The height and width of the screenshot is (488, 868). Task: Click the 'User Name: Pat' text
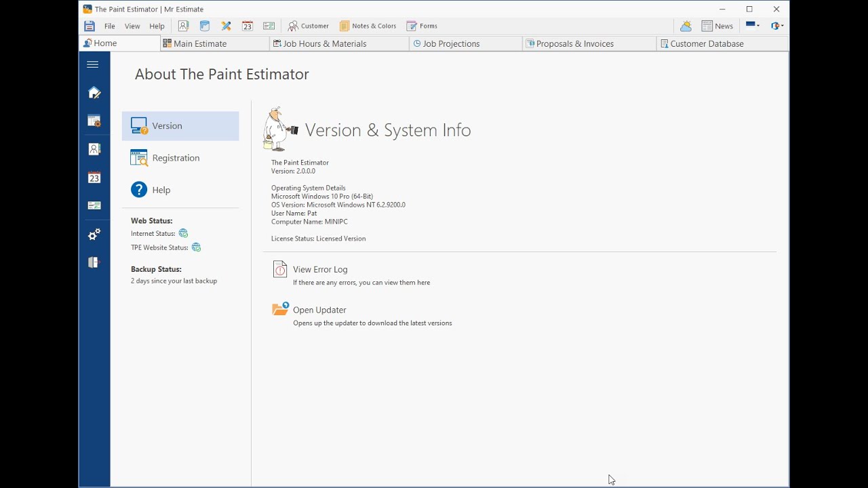294,213
